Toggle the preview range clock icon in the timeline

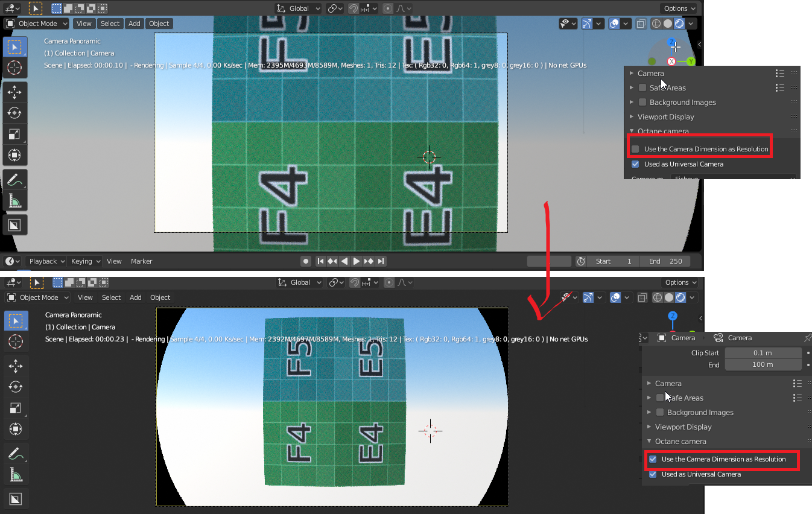581,261
